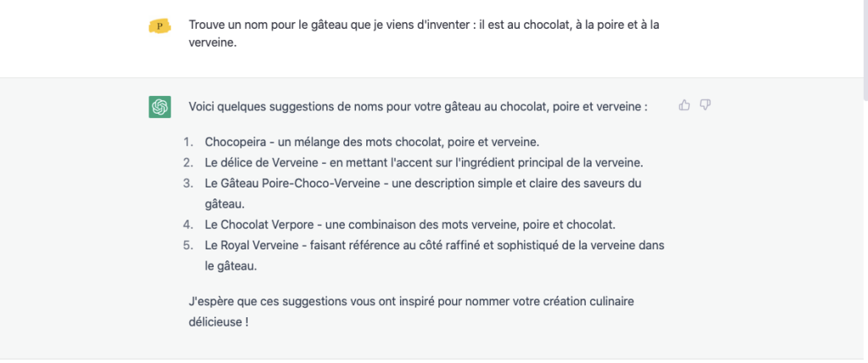
Task: Click the thumbs up feedback icon
Action: click(684, 105)
